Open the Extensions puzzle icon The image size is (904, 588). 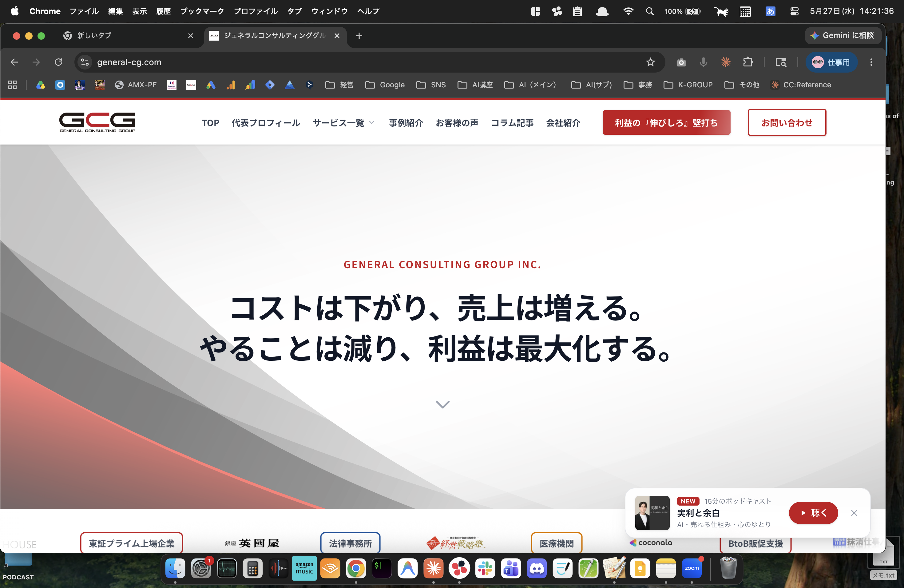748,62
